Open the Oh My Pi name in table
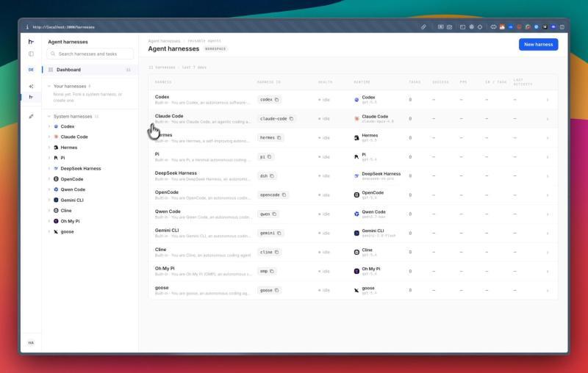The image size is (588, 373). 165,269
